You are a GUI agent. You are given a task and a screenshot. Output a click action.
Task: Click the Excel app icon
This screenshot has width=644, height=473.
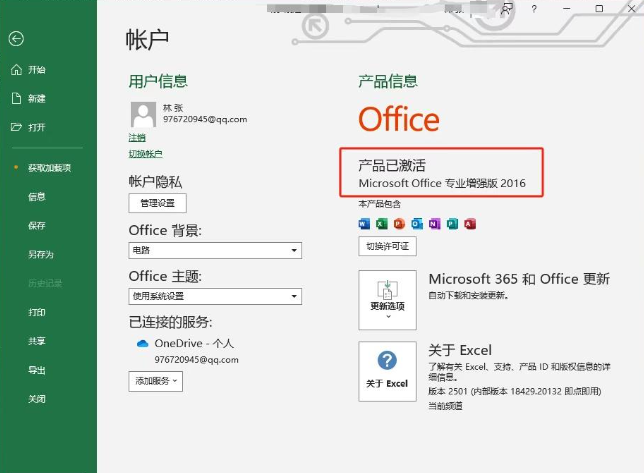(x=382, y=224)
